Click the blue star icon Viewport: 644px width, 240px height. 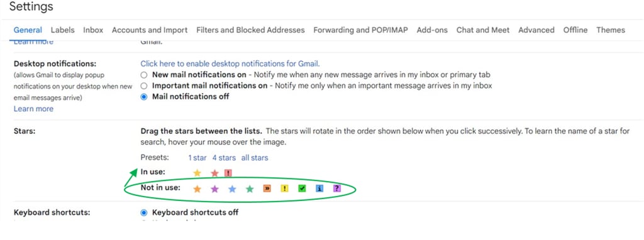232,189
